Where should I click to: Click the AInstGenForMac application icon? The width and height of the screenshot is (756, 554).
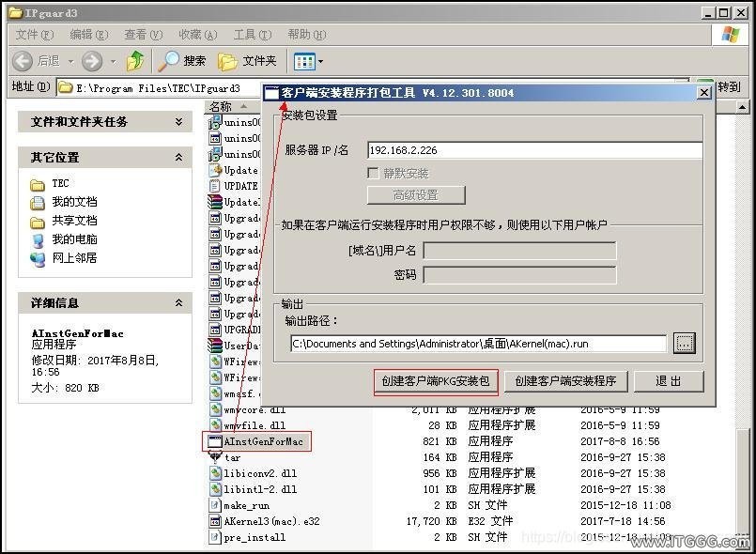coord(215,441)
